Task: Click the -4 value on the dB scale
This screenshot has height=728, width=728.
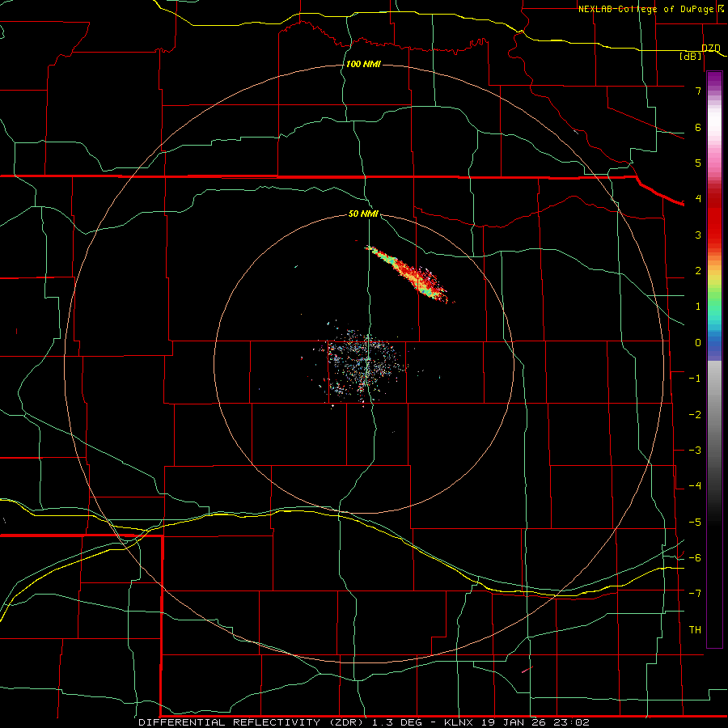Action: click(x=695, y=486)
